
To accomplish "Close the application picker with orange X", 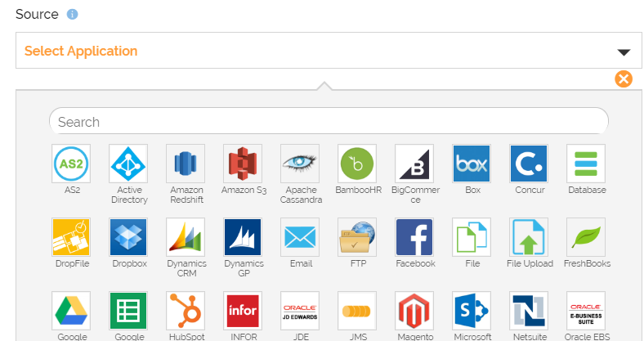I will tap(624, 79).
